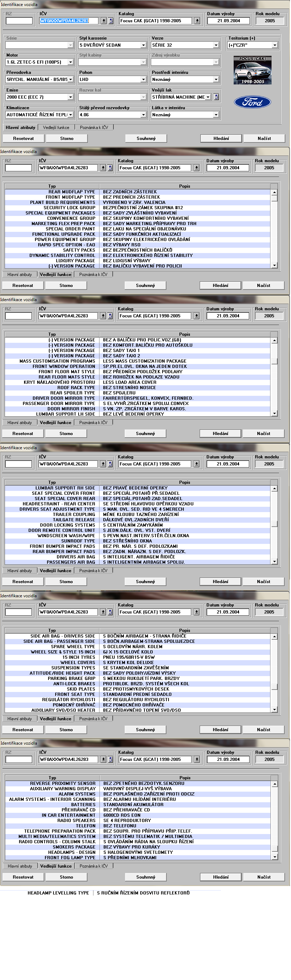Image resolution: width=291 pixels, height=980 pixels.
Task: Click the Focus CAK 1998-2005 car thumbnail
Action: (252, 70)
